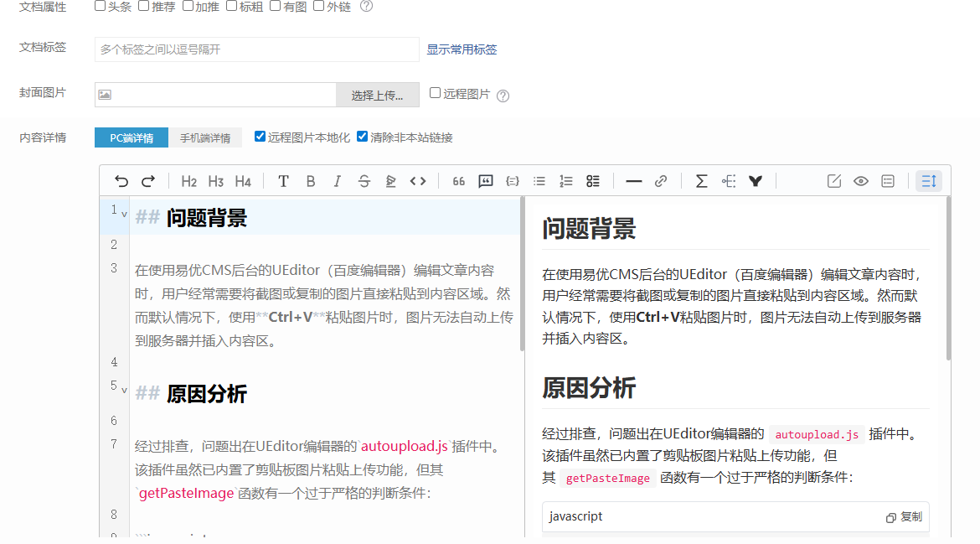Click line 1 heading in source editor
The image size is (980, 544).
pos(206,218)
